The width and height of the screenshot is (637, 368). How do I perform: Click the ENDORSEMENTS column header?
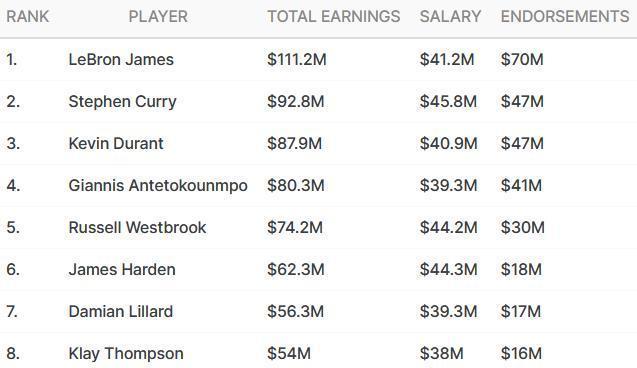[565, 17]
